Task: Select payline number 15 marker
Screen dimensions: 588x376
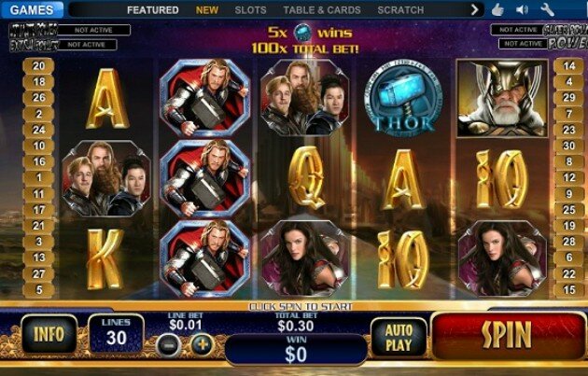Action: pyautogui.click(x=569, y=290)
